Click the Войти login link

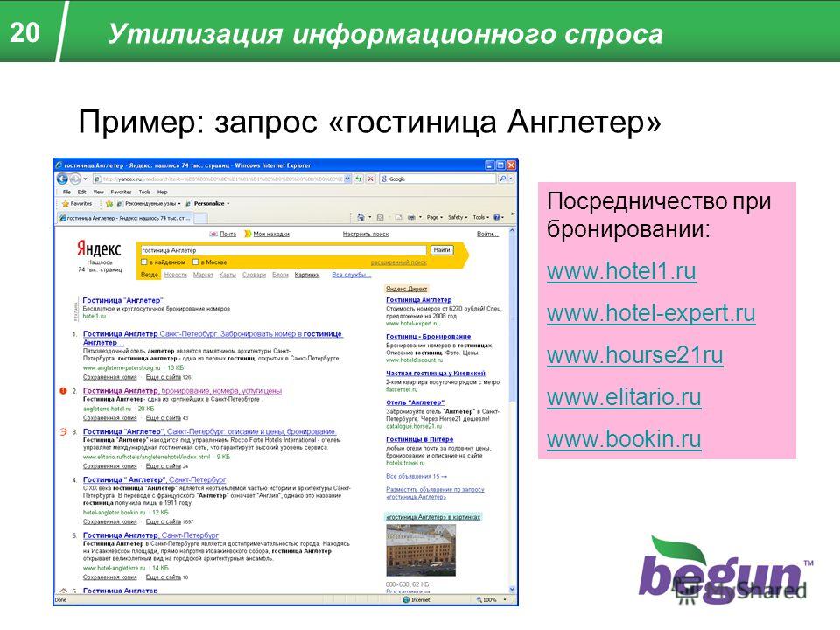point(487,234)
